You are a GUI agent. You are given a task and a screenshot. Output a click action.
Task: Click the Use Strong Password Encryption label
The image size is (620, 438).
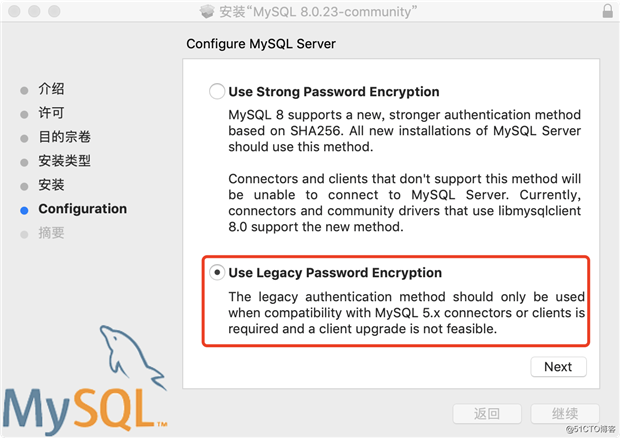point(334,92)
